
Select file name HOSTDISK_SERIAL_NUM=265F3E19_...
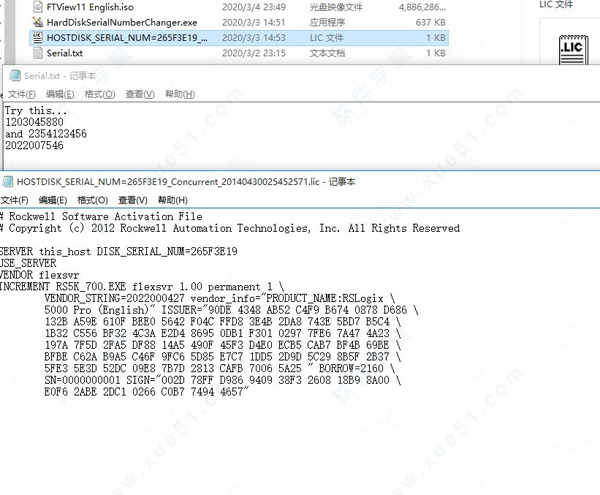point(127,37)
